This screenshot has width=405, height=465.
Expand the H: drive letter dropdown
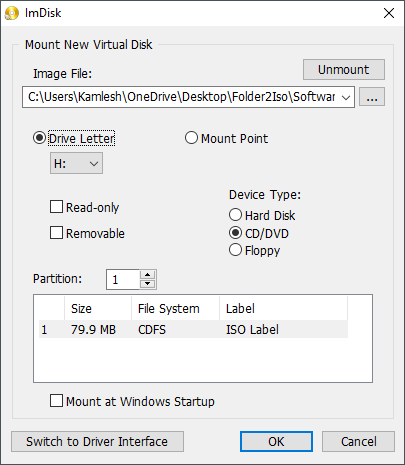(76, 163)
